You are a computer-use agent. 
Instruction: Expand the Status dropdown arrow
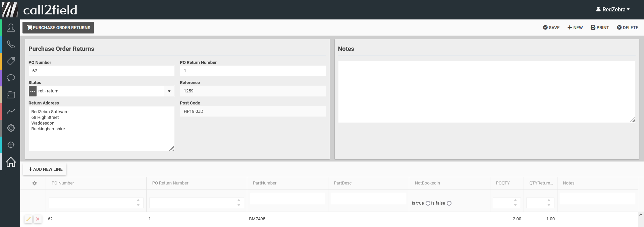[169, 91]
